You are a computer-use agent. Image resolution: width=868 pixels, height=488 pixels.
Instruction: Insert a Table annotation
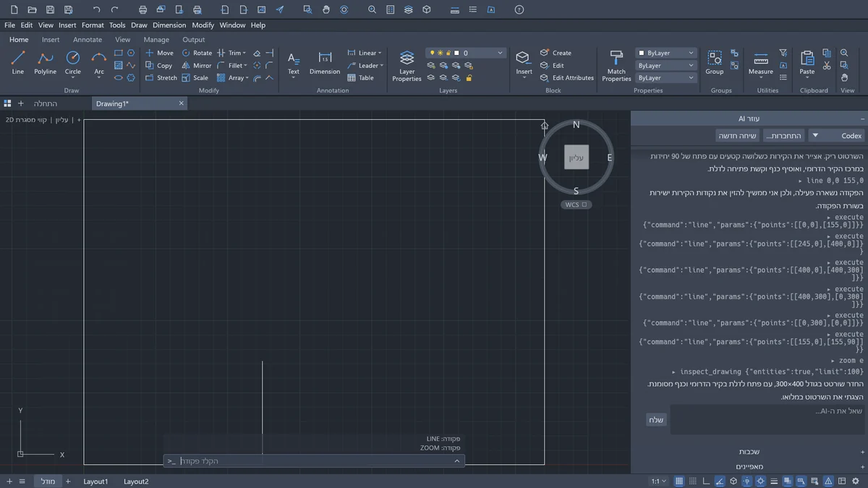click(x=361, y=77)
